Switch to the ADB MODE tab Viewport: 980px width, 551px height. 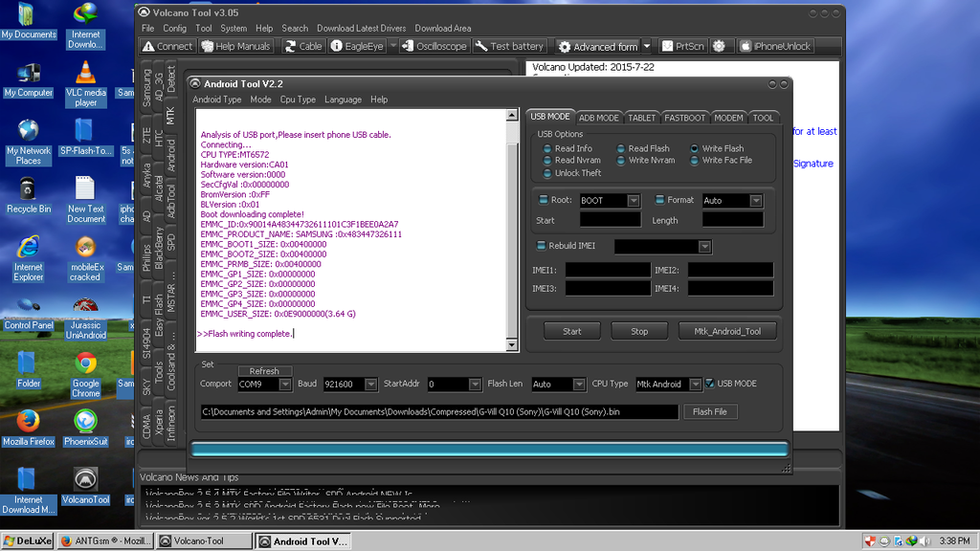pyautogui.click(x=598, y=118)
